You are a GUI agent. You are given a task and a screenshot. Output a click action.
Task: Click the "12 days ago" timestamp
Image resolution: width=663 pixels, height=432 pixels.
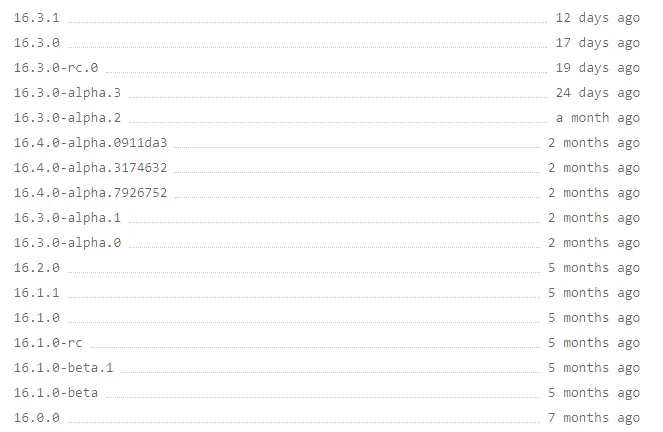[x=597, y=18]
